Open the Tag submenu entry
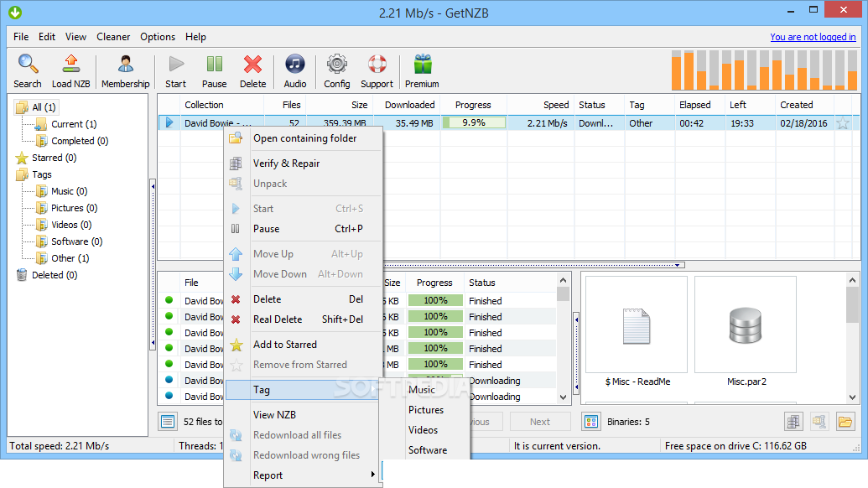 pos(303,390)
